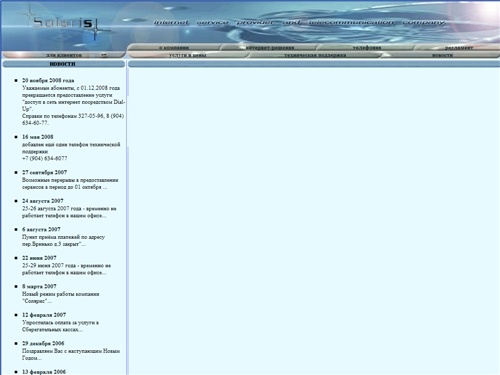500x375 pixels.
Task: Click the news date "27 сентября 2007"
Action: coord(44,172)
